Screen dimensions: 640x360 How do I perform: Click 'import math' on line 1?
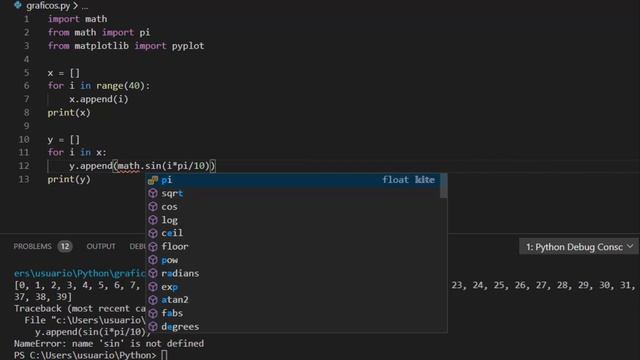pos(78,19)
